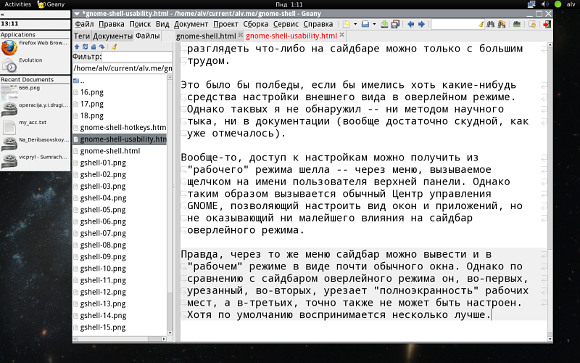The height and width of the screenshot is (363, 580).
Task: Click the Compile/Build toolbar icon
Action: 517,24
